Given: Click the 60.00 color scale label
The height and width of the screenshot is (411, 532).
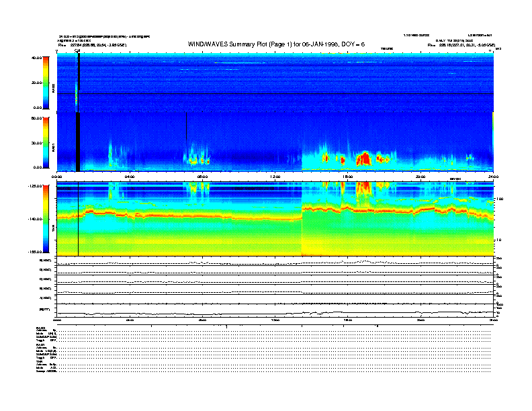Looking at the screenshot, I should tap(36, 118).
